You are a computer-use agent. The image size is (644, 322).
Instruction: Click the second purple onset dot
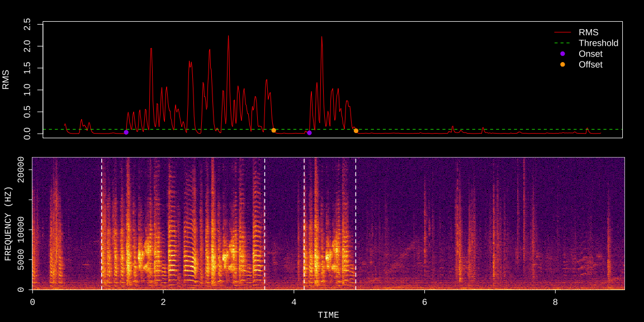pos(309,132)
